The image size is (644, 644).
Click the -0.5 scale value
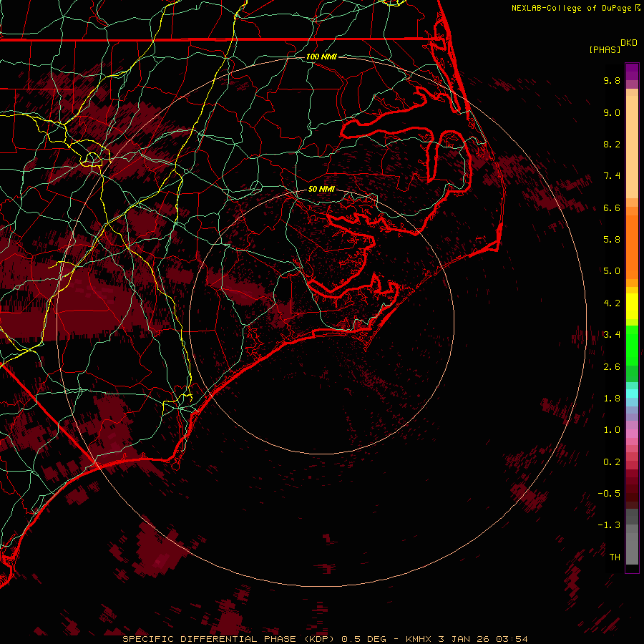click(609, 494)
